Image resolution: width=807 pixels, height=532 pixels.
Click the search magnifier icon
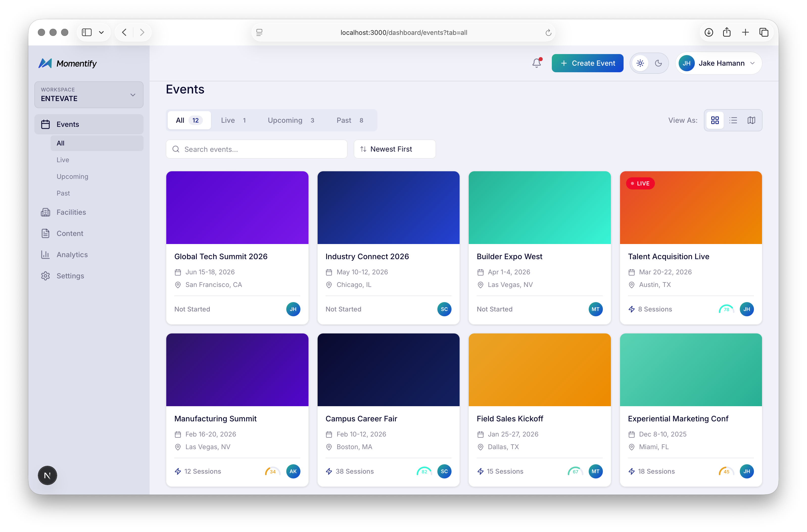[x=176, y=149]
